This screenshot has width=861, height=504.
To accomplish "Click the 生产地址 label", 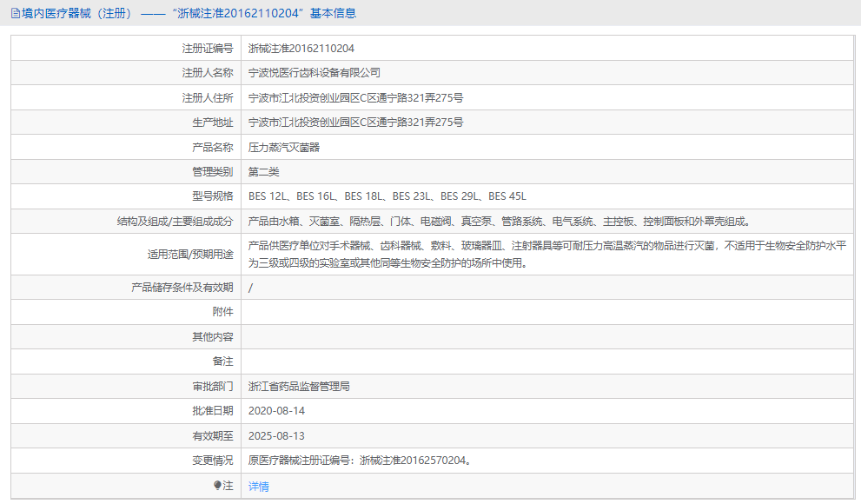I will 213,123.
